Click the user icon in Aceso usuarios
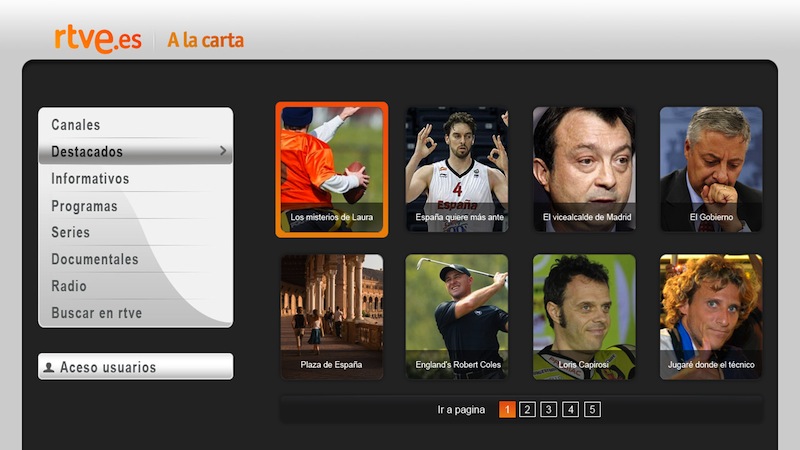This screenshot has width=800, height=450. pyautogui.click(x=49, y=367)
